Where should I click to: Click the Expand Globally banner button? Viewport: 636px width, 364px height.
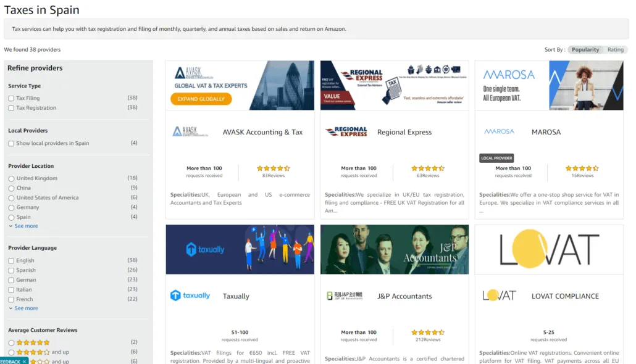point(201,99)
